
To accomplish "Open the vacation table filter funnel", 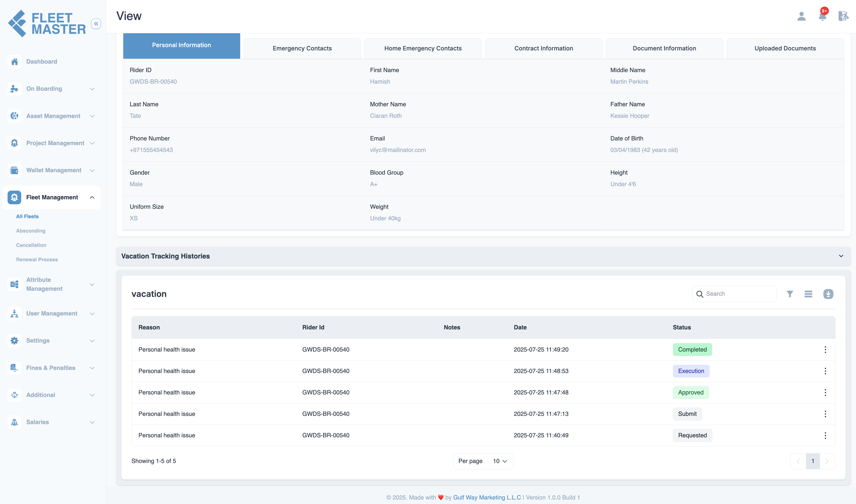I will (x=790, y=294).
